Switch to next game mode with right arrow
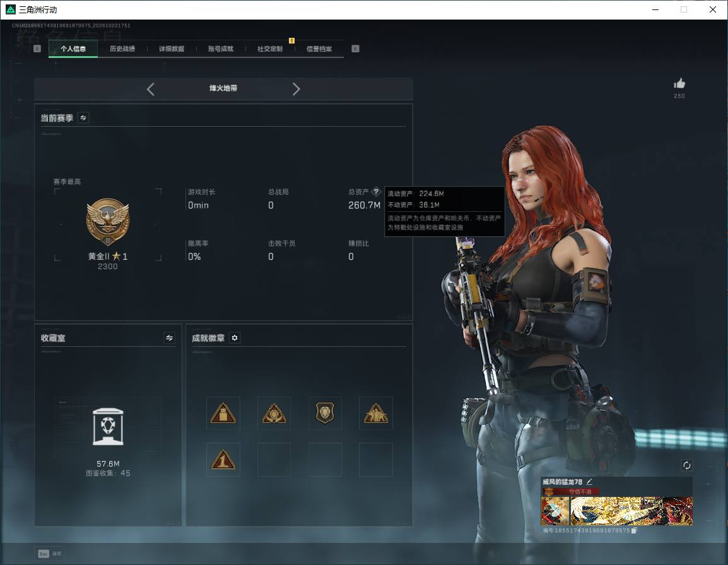Image resolution: width=728 pixels, height=565 pixels. coord(296,89)
